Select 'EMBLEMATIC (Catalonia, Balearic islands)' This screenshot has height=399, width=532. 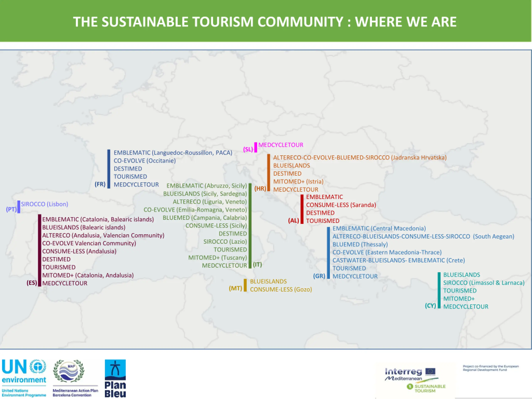click(x=98, y=219)
